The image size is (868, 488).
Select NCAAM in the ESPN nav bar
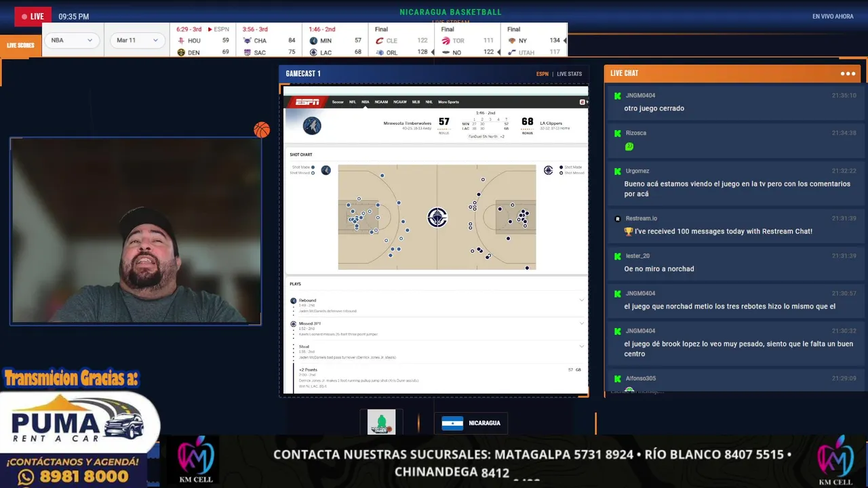tap(381, 102)
